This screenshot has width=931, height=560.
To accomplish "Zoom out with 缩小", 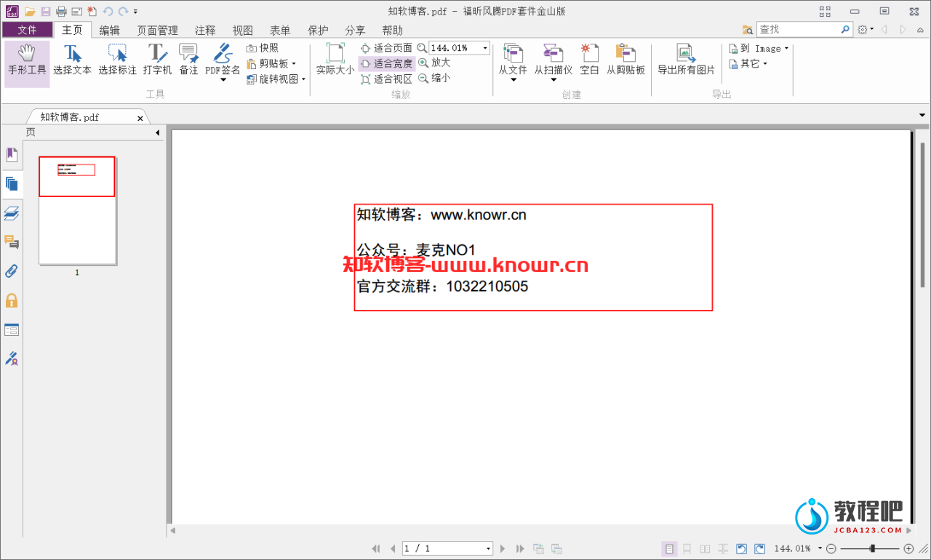I will [x=434, y=79].
